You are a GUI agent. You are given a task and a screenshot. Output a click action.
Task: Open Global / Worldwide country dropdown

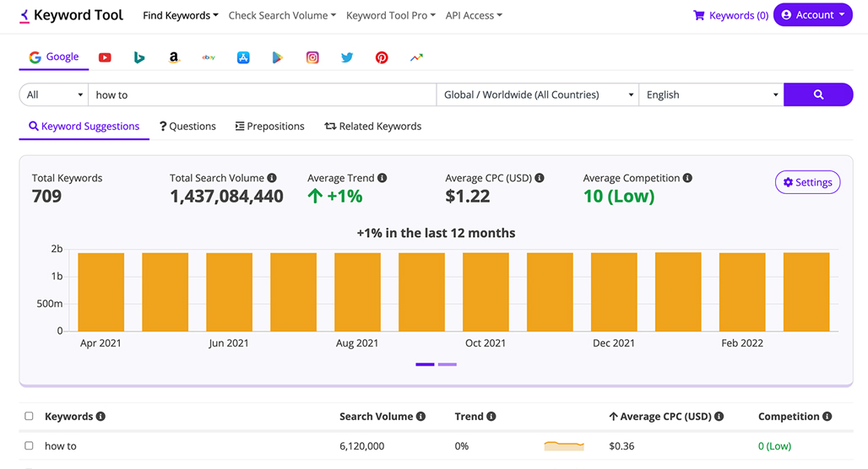538,94
